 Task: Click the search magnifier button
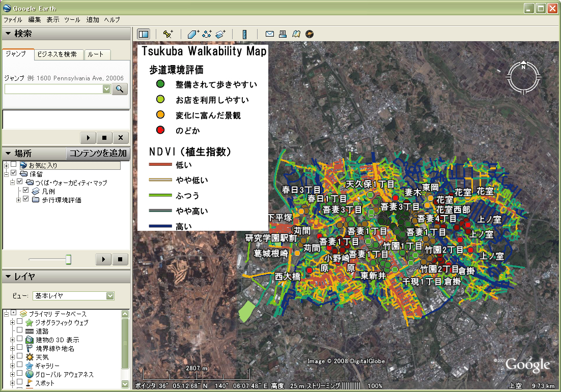tap(120, 89)
